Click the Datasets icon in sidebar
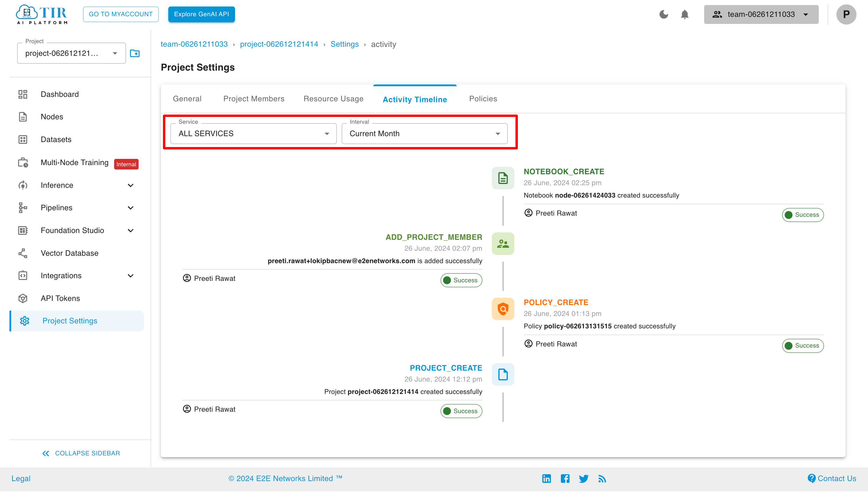868x492 pixels. [23, 140]
